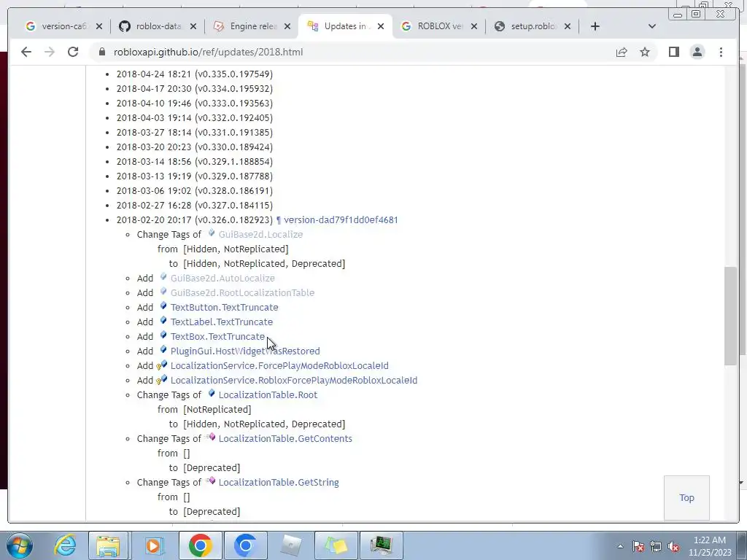Go back to the previous page
Viewport: 747px width, 560px height.
click(x=26, y=52)
